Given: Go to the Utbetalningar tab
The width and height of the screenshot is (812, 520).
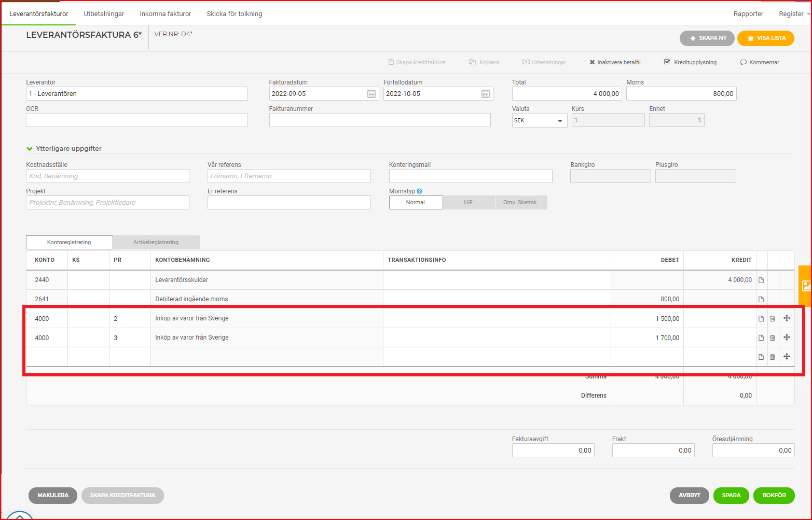Looking at the screenshot, I should (104, 14).
